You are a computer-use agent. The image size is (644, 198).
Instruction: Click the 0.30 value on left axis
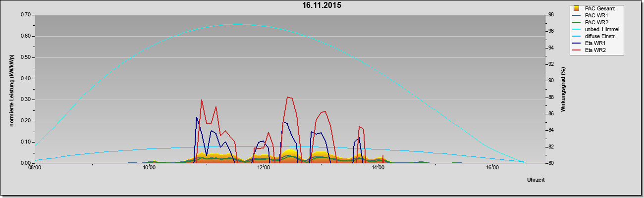pyautogui.click(x=25, y=99)
